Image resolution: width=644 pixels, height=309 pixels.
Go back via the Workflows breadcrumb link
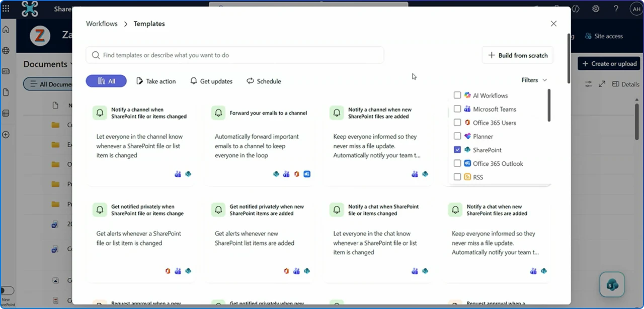(101, 23)
